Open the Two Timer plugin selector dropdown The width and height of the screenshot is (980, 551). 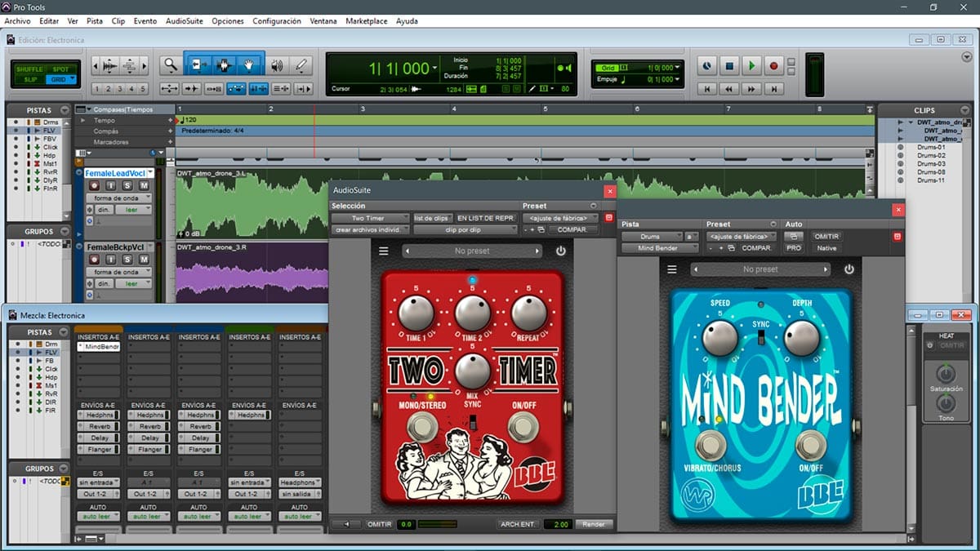pyautogui.click(x=370, y=218)
